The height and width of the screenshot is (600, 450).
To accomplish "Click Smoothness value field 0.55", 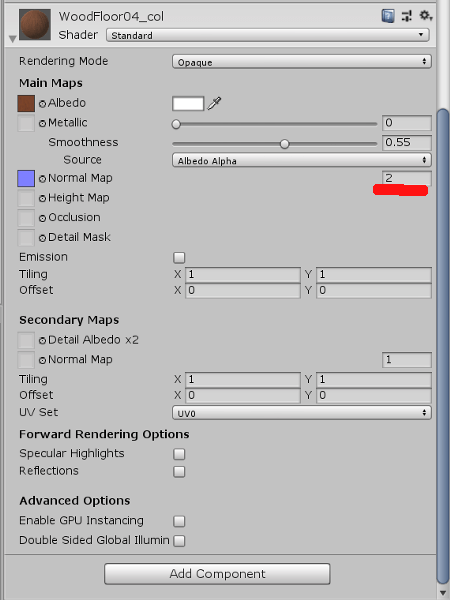I will (407, 143).
